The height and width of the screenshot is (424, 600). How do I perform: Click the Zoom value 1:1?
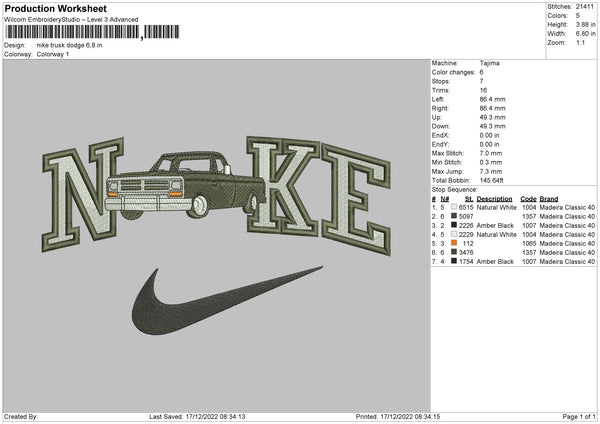(x=580, y=42)
